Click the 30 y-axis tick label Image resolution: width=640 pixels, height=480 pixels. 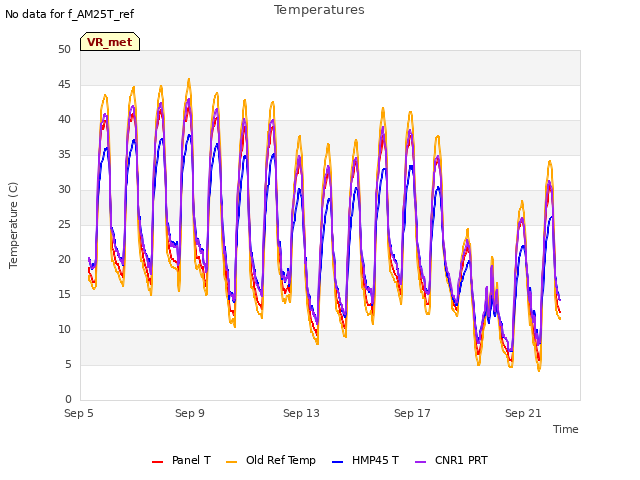click(x=64, y=190)
